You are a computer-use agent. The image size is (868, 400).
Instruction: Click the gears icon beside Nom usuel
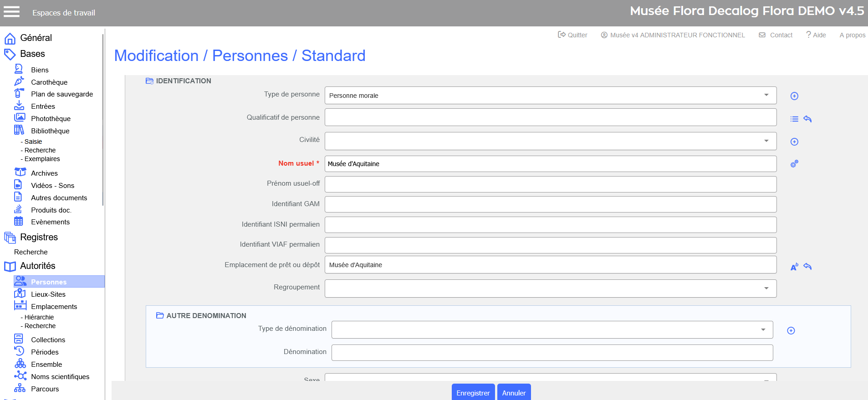click(794, 164)
